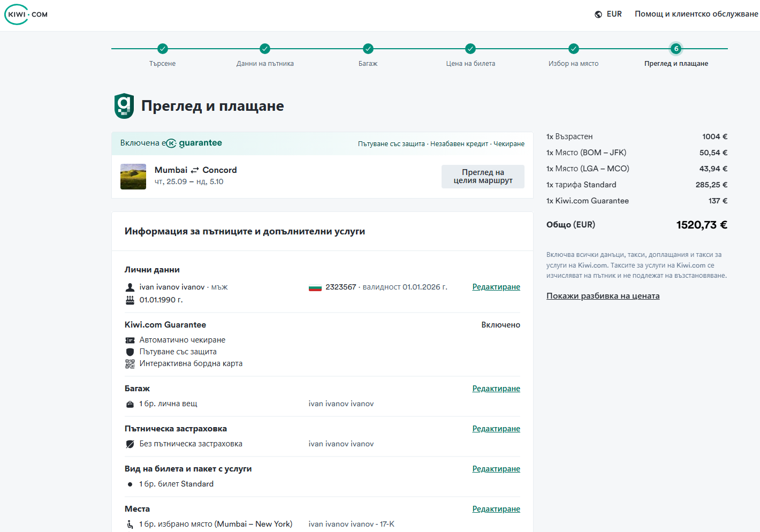Click the trip dates чт, 25.09 – нд, 5.10

click(x=189, y=182)
